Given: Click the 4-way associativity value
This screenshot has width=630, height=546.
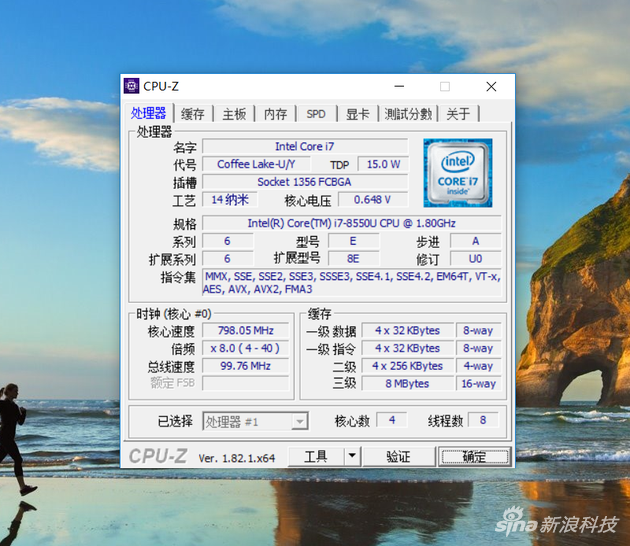Looking at the screenshot, I should click(x=479, y=366).
